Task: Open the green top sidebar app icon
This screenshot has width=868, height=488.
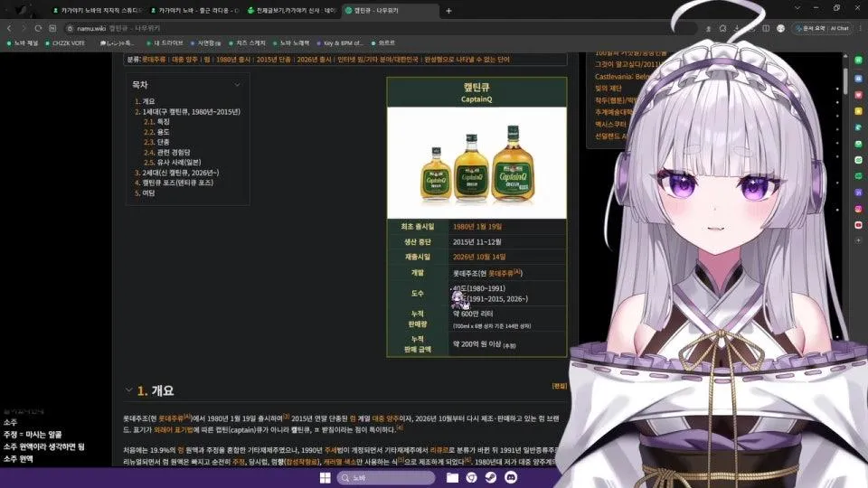Action: [859, 60]
